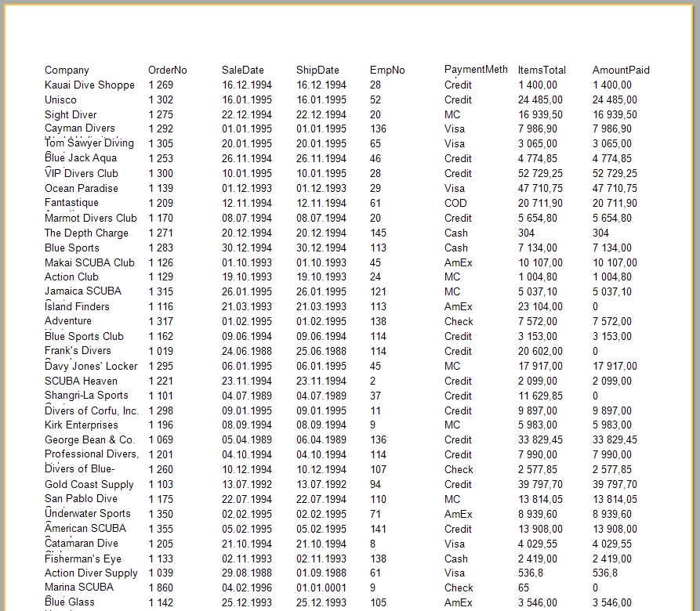
Task: Click amount paid 47 710,75
Action: tap(615, 189)
